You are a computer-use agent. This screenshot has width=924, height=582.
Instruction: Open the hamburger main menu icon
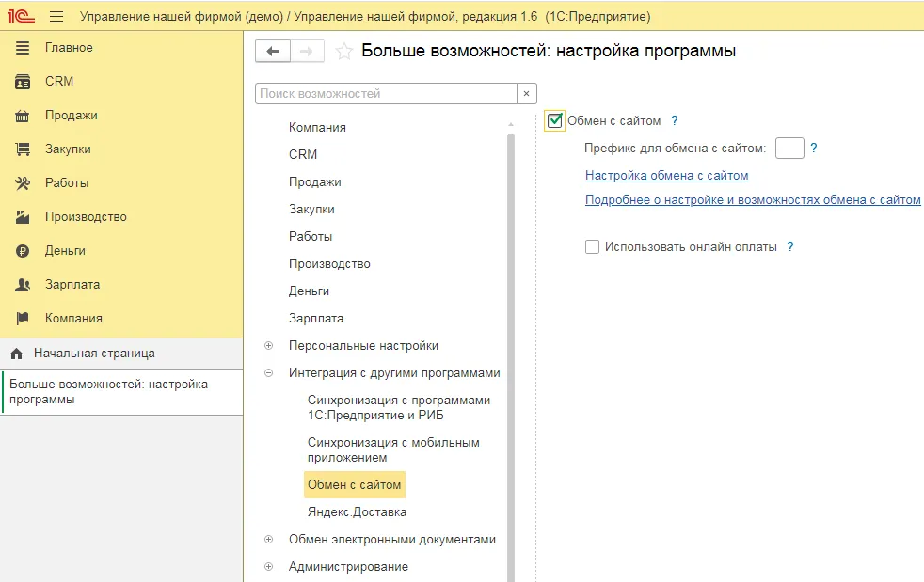tap(56, 17)
